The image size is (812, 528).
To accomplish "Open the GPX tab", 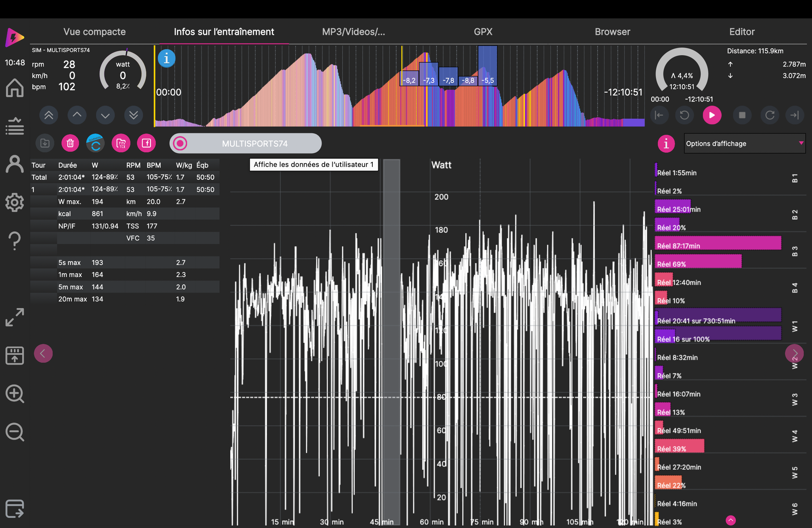I will (x=483, y=32).
